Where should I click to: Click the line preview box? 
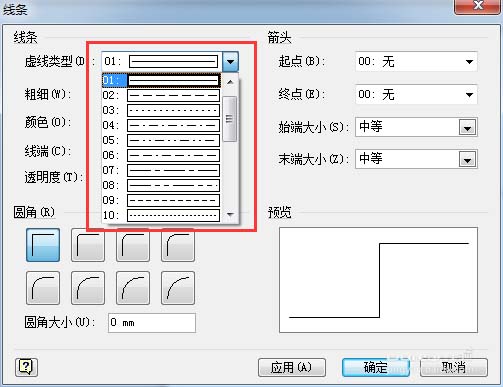[x=378, y=280]
